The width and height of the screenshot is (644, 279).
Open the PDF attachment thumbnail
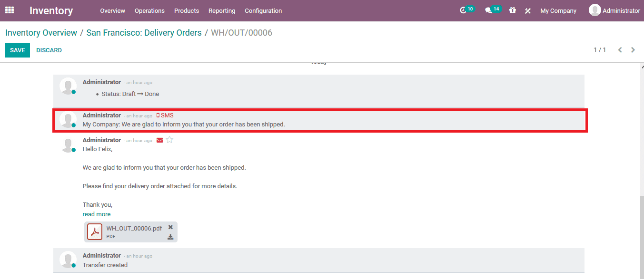(x=95, y=231)
